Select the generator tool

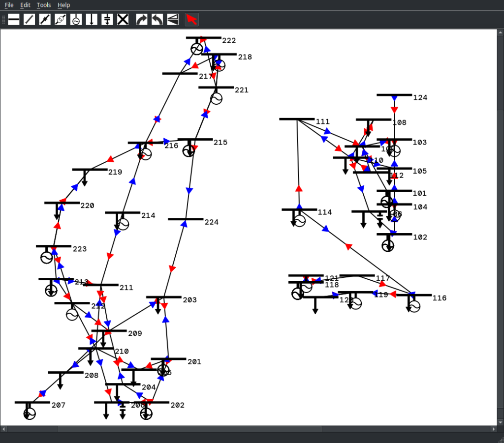pyautogui.click(x=76, y=20)
